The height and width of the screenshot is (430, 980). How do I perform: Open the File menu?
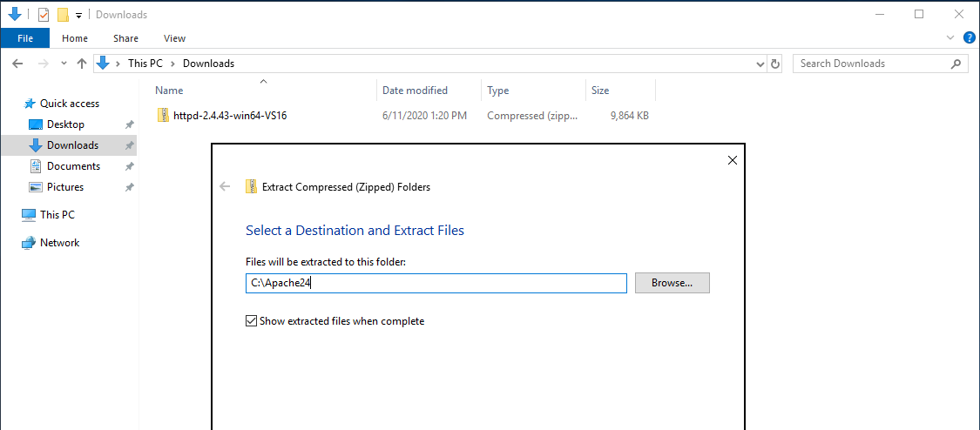coord(25,38)
